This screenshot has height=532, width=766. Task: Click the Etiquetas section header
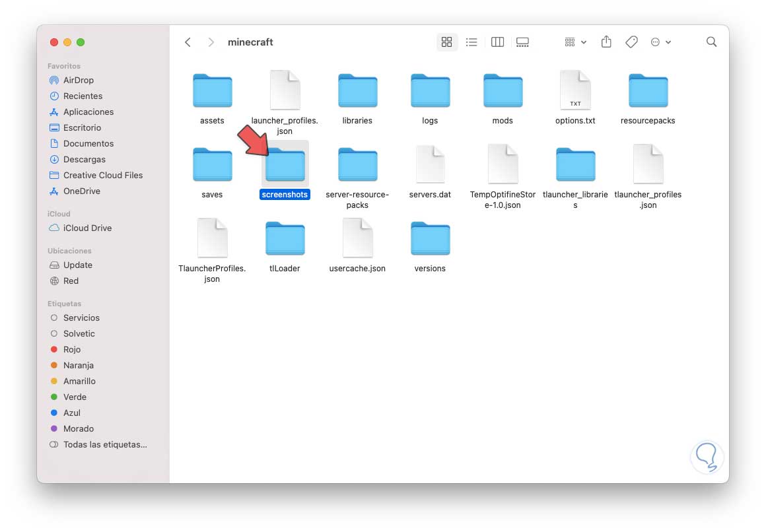64,304
